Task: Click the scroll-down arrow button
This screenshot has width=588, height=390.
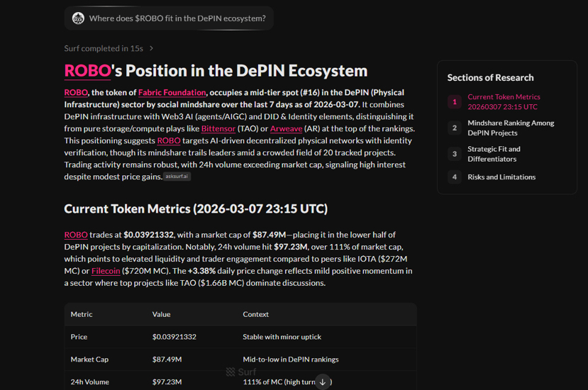Action: [x=323, y=381]
